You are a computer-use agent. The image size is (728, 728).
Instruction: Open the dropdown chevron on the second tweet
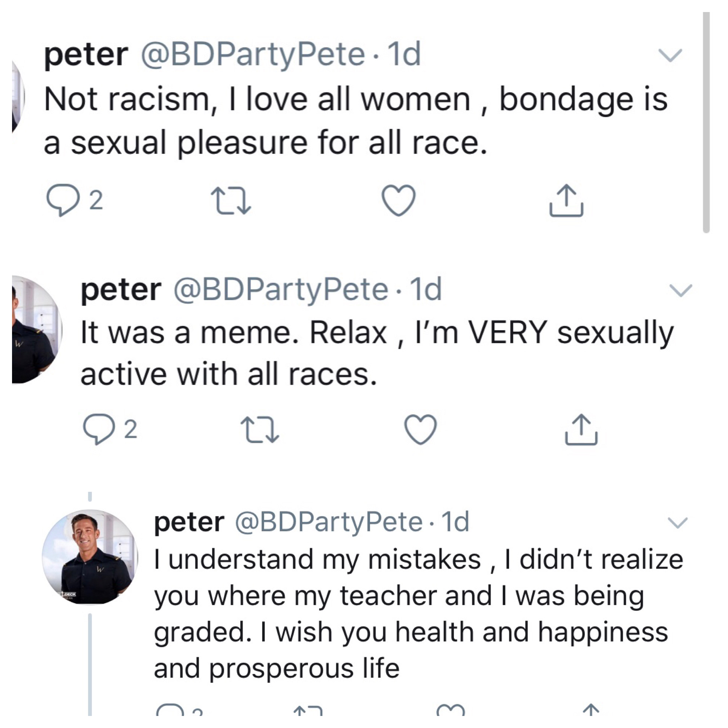tap(682, 290)
